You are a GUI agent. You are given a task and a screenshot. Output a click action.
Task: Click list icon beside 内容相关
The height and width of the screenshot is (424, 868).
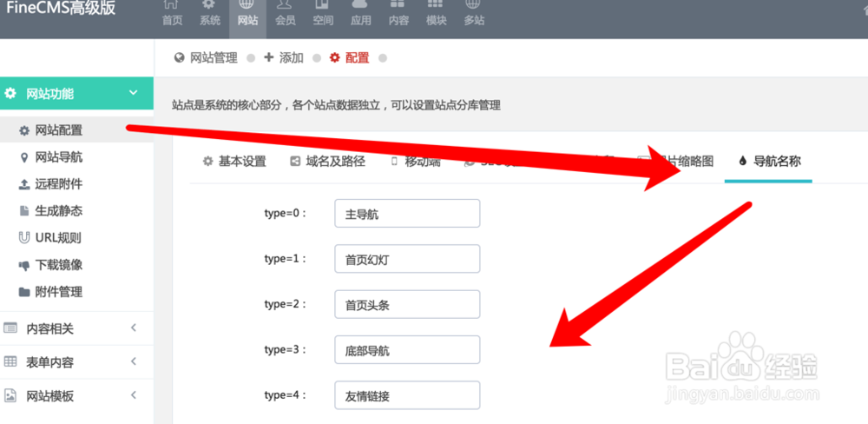tap(10, 328)
